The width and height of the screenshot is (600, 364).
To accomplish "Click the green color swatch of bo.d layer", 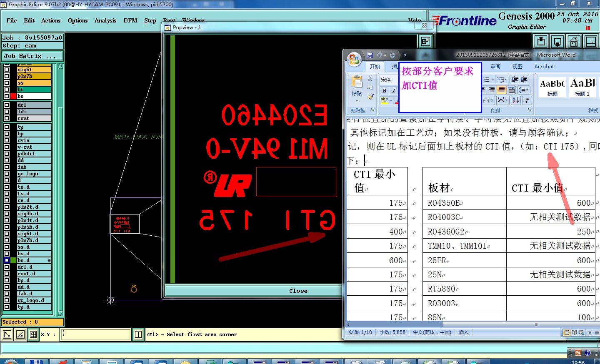I will tap(13, 260).
